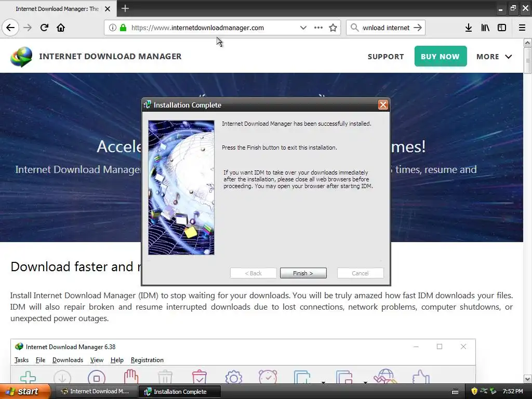532x399 pixels.
Task: Click the gear Options icon in preview
Action: 234,377
